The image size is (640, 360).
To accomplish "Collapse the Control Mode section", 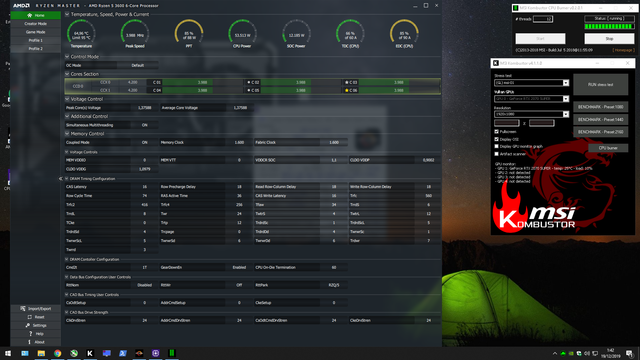I will click(67, 57).
